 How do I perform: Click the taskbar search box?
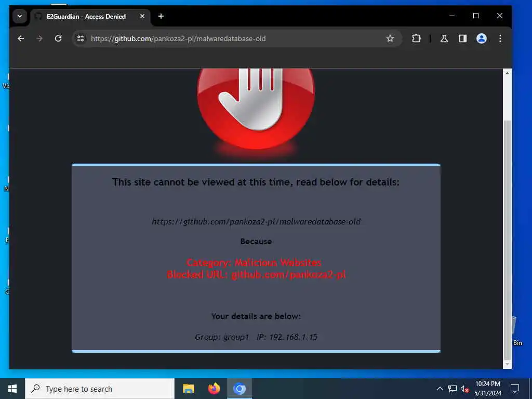100,389
